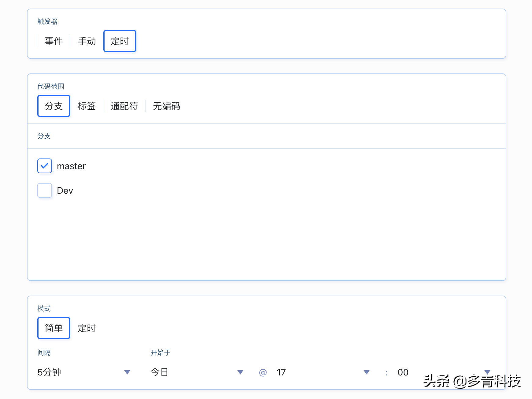Switch trigger type to 手动 (Manual)

(x=87, y=41)
